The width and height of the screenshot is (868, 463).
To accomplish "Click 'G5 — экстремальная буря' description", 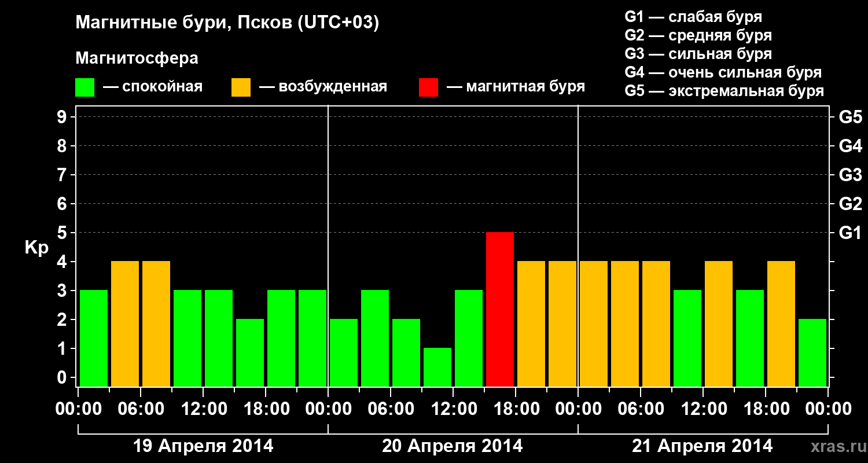I will click(724, 91).
